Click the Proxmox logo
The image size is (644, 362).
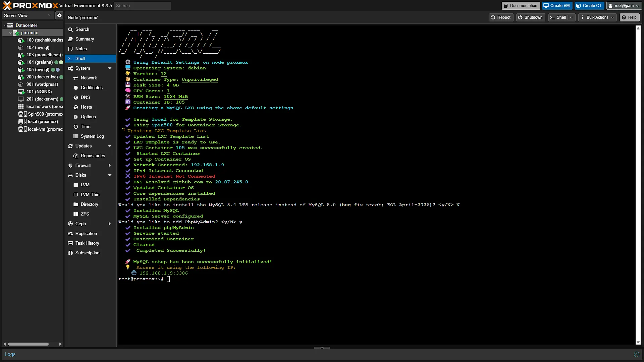click(30, 5)
